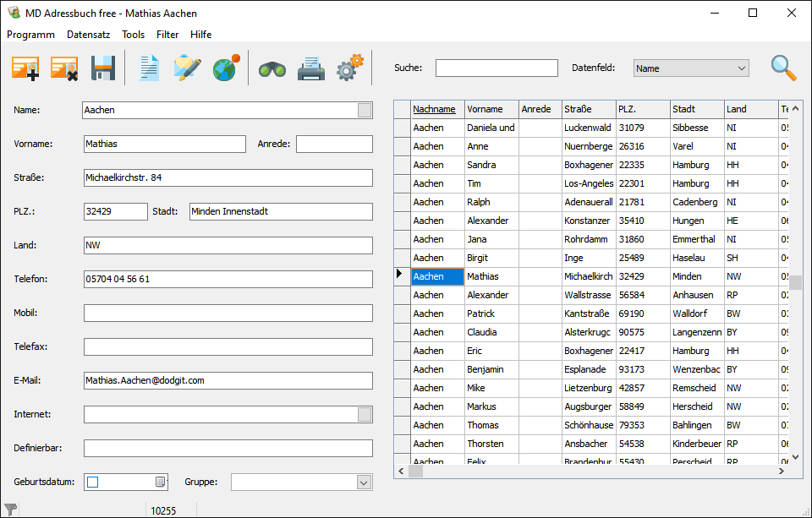Click the text document icon in the toolbar

(x=149, y=68)
